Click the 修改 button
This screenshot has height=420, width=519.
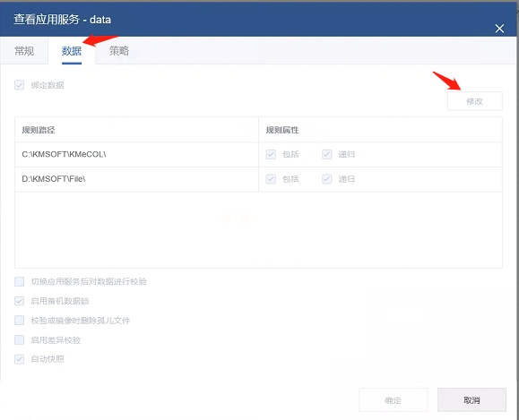pos(475,101)
